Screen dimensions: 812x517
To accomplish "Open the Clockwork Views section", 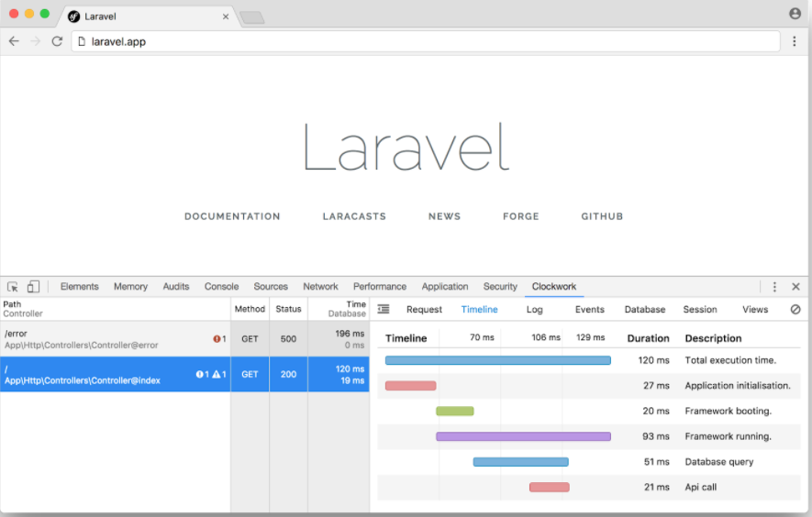I will [755, 310].
